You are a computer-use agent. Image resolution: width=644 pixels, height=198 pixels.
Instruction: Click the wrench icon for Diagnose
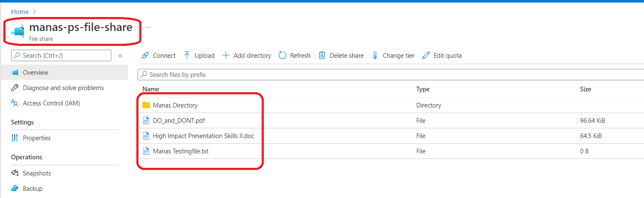pos(15,88)
